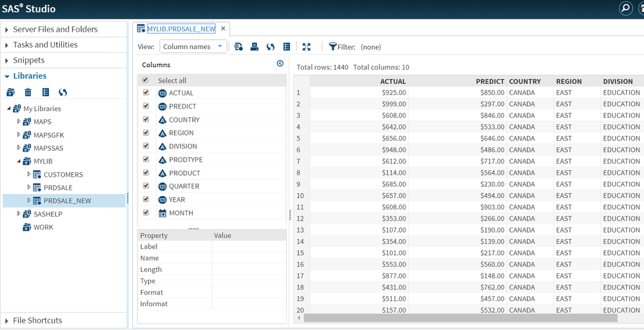
Task: Click the trash delete icon in Libraries
Action: (x=28, y=93)
